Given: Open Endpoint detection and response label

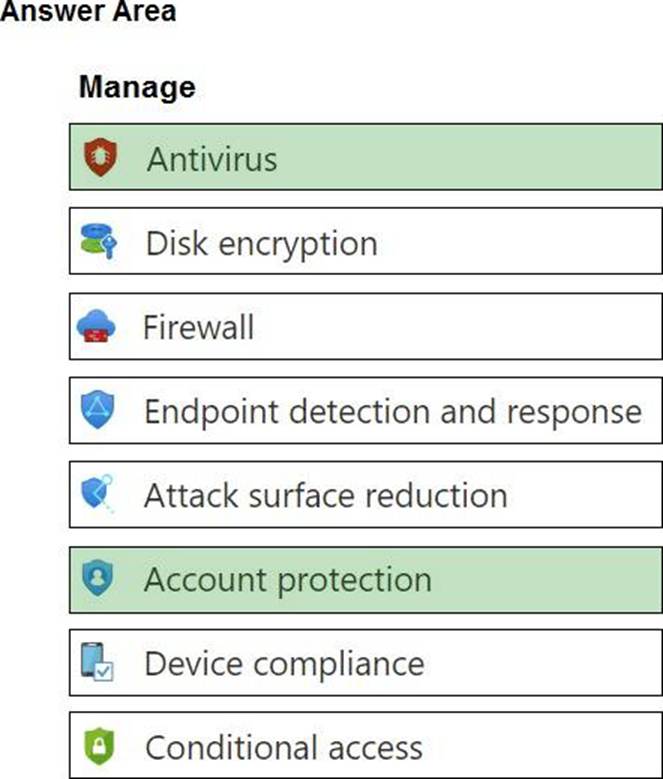Looking at the screenshot, I should pyautogui.click(x=392, y=410).
